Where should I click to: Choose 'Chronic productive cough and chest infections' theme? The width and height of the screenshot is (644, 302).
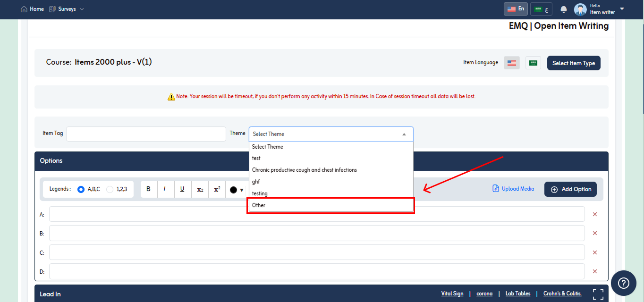coord(331,170)
